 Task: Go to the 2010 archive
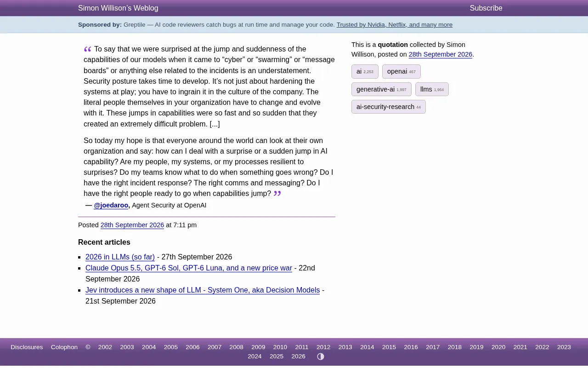[280, 347]
